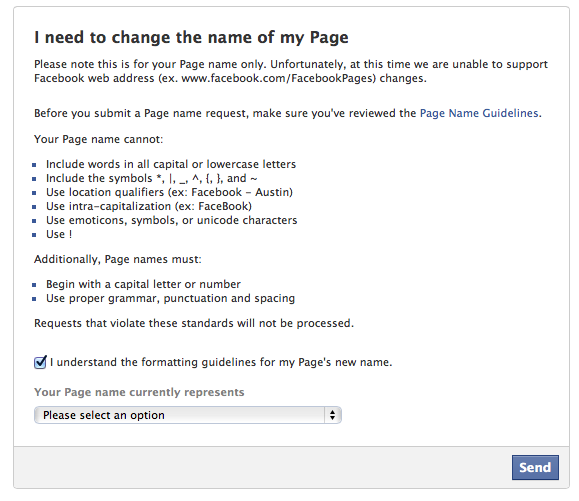
Task: Click the bullet icon before 'Use intra-capitalization'
Action: click(x=34, y=207)
